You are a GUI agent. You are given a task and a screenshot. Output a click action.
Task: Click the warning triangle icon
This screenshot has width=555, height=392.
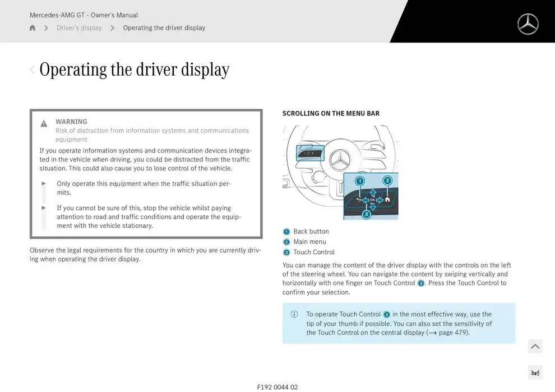(44, 123)
